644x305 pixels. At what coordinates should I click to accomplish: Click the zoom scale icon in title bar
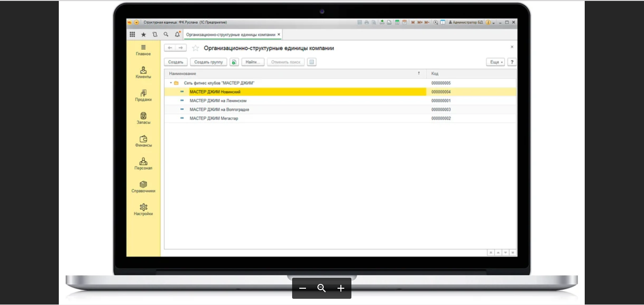point(436,23)
